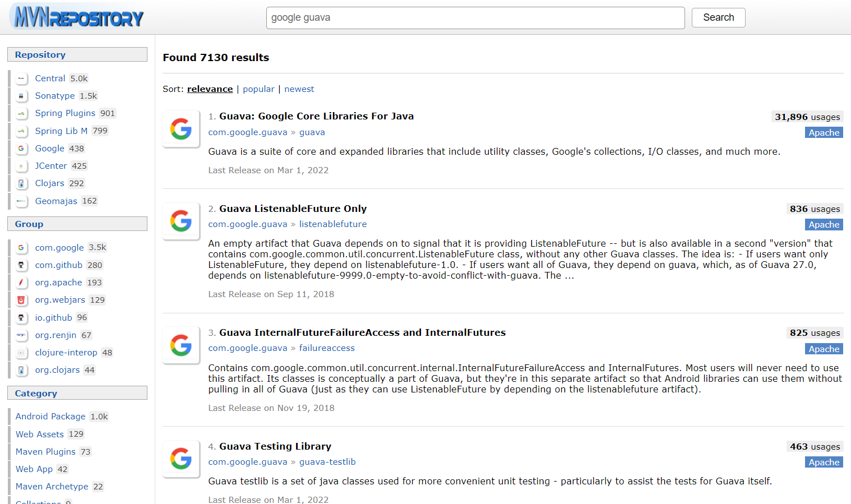Click the listenablefuture artifact link
Viewport: 851px width, 504px height.
[333, 224]
